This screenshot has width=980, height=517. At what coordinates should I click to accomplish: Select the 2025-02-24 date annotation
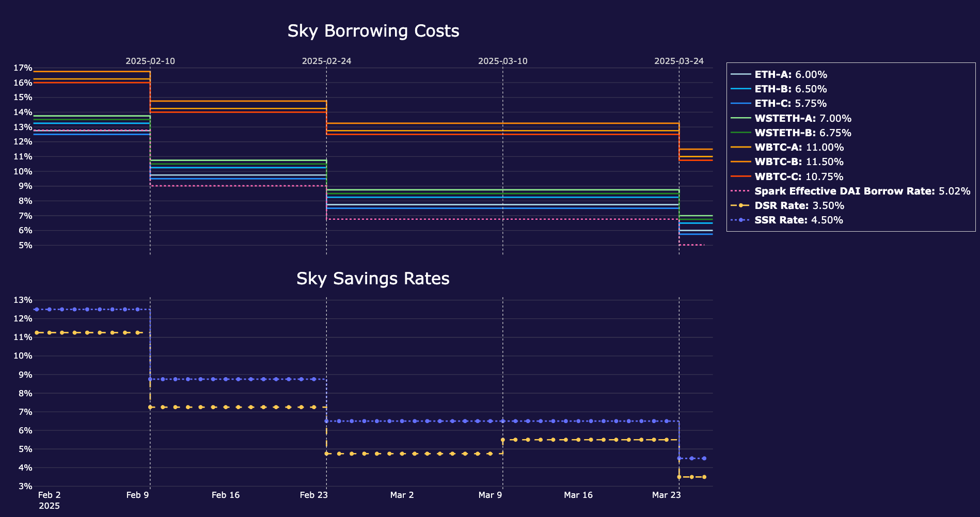tap(326, 61)
